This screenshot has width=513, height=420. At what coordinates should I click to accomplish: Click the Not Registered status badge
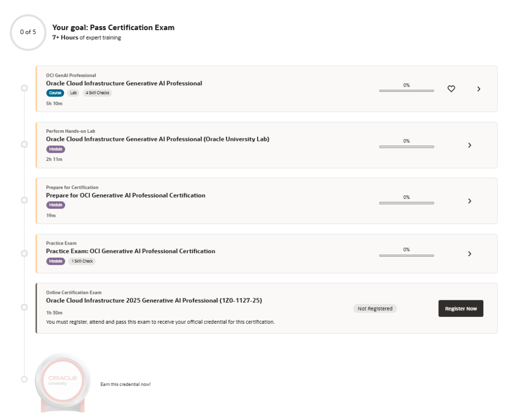375,308
